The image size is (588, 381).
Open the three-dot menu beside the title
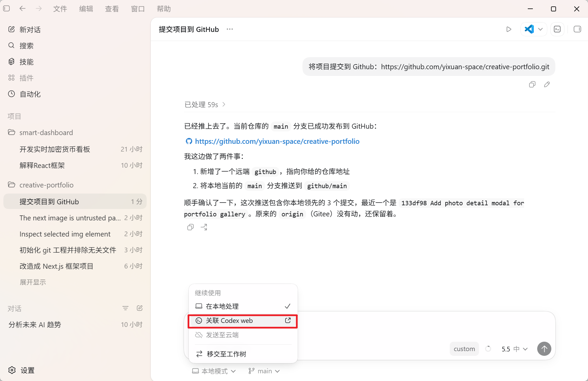[230, 29]
